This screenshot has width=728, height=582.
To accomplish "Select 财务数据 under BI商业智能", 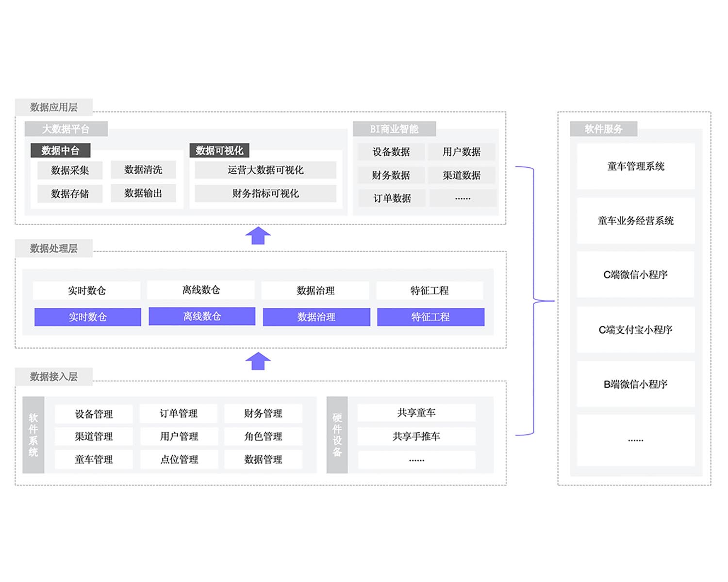I will click(x=391, y=175).
